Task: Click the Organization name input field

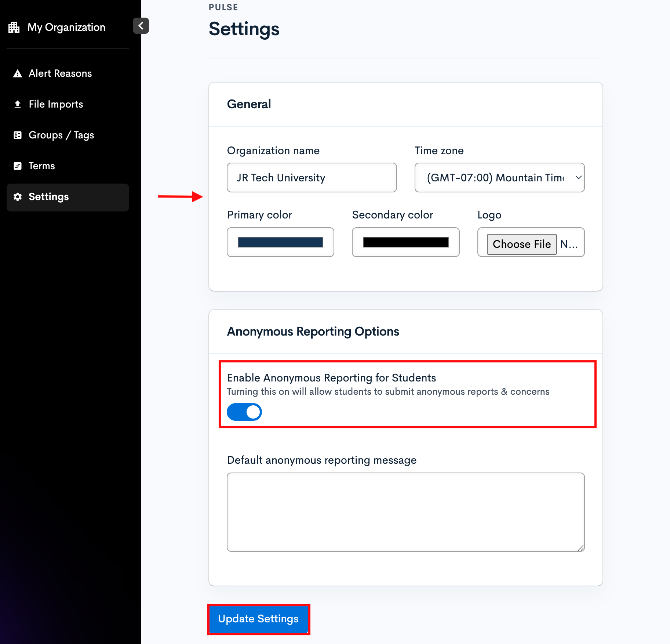Action: pos(312,178)
